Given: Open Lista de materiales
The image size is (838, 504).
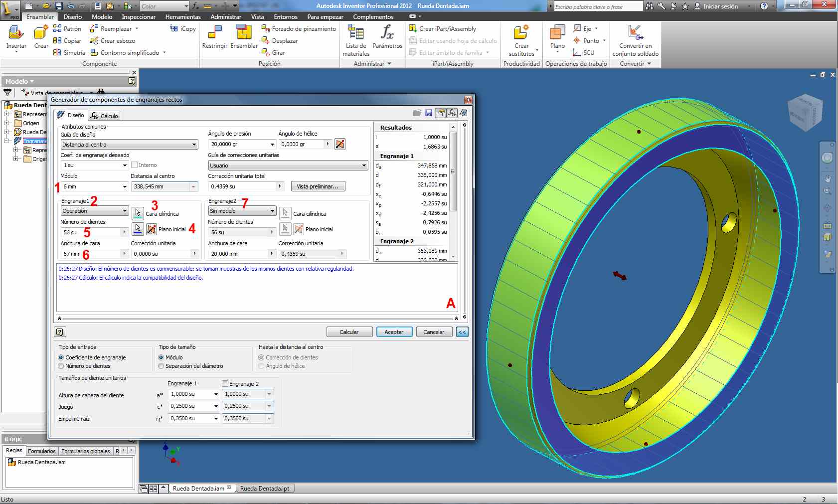Looking at the screenshot, I should [x=356, y=40].
